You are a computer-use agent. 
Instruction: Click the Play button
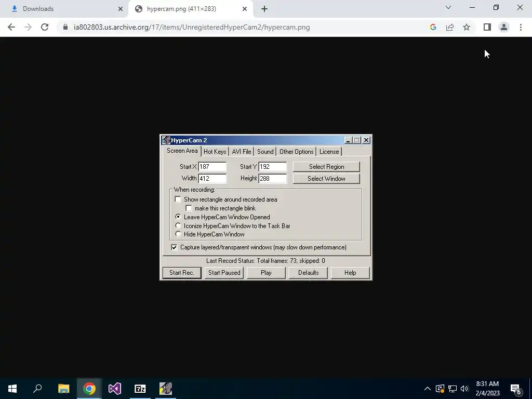[266, 273]
